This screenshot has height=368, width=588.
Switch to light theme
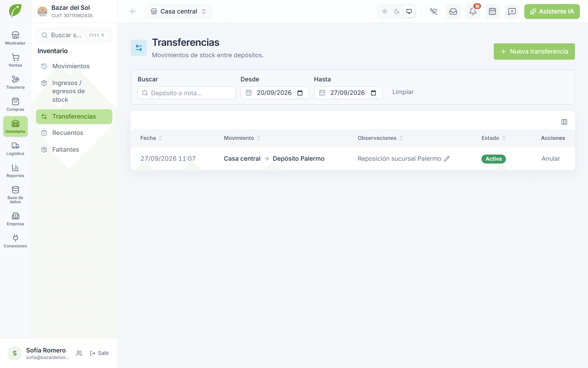click(385, 11)
